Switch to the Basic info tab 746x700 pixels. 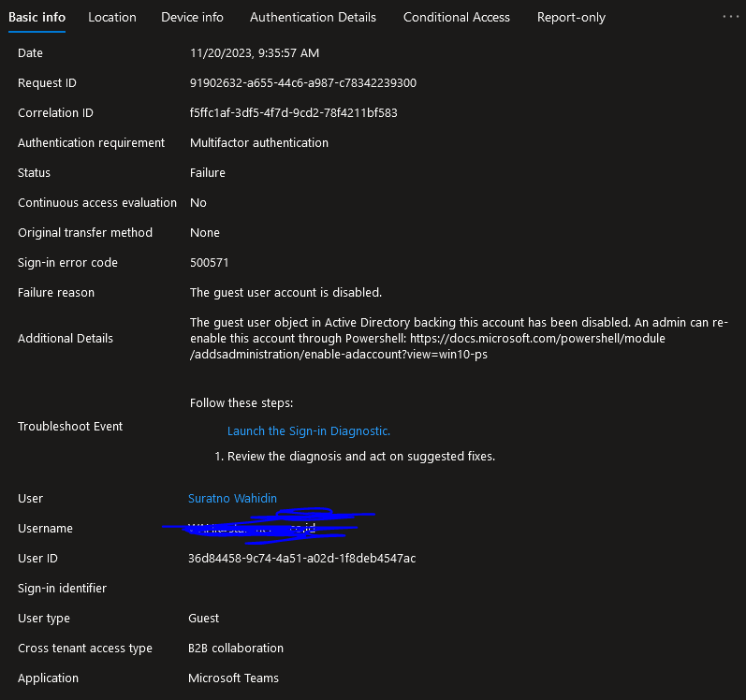point(37,17)
